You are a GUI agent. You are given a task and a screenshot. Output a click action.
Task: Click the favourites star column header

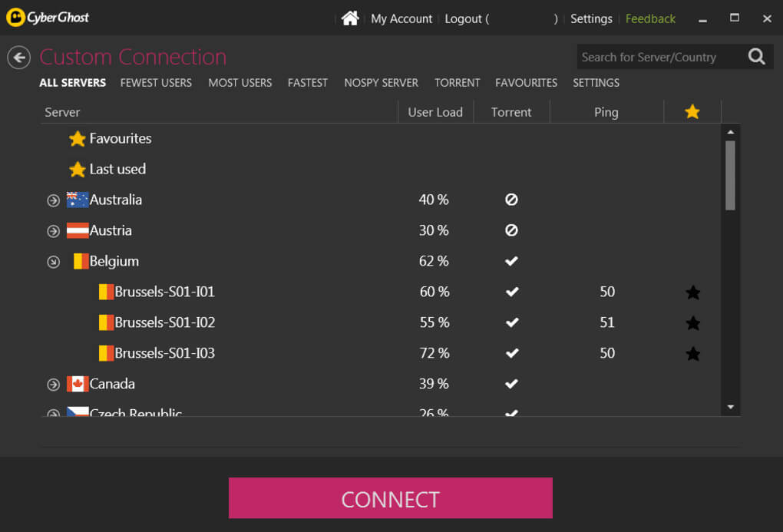click(x=692, y=112)
